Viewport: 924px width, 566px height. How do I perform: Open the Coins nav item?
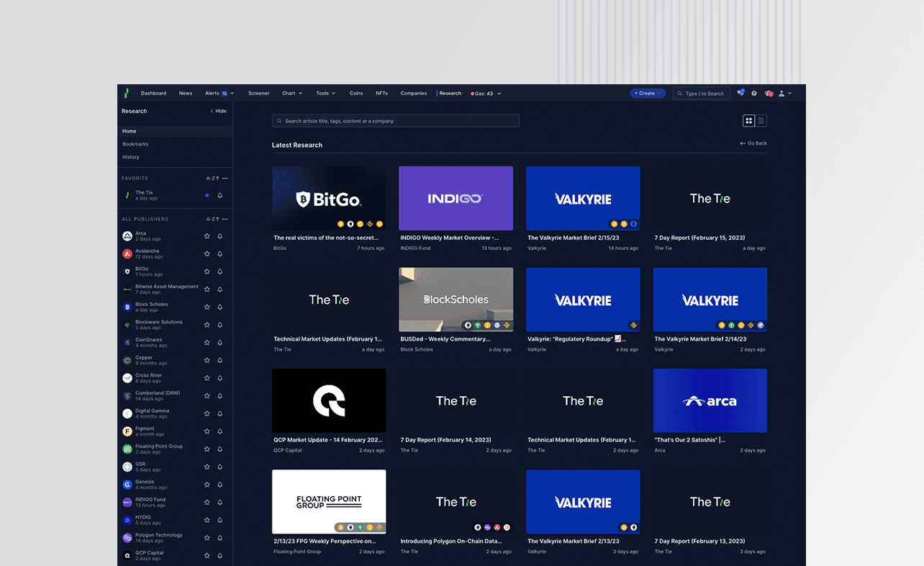(356, 93)
